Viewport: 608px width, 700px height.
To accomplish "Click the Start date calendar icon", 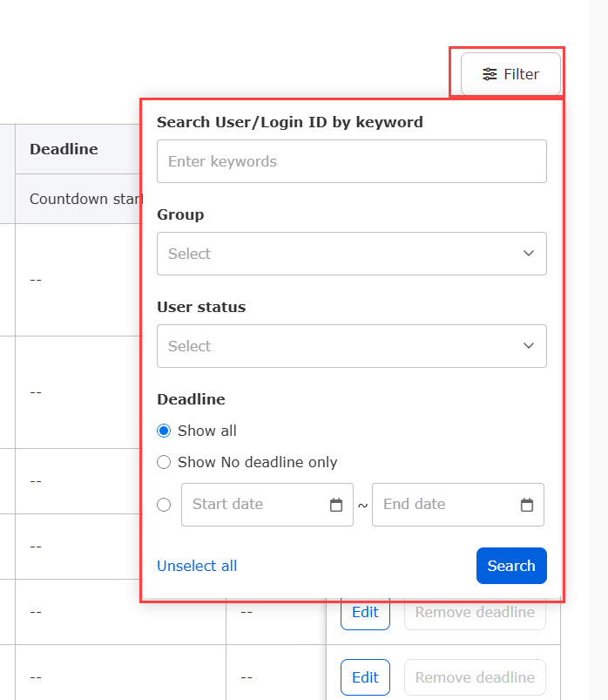I will click(x=336, y=505).
